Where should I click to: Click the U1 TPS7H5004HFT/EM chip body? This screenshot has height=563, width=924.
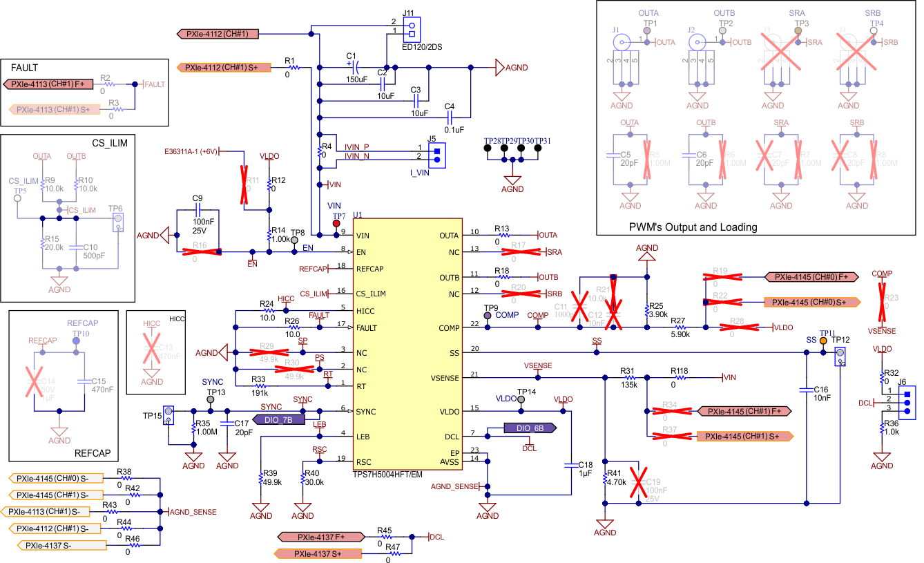coord(407,345)
